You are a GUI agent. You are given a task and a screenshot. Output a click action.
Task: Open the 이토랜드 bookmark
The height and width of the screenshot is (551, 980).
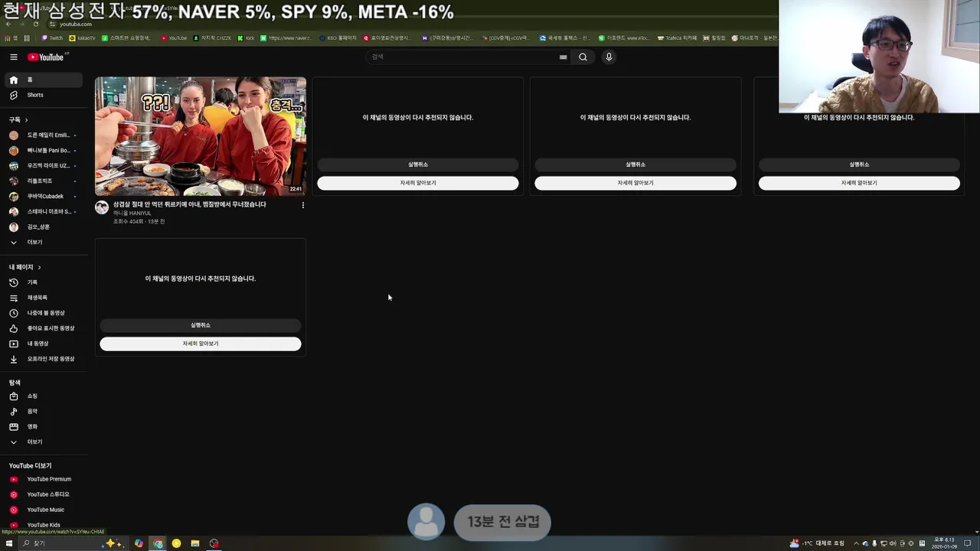pos(623,37)
